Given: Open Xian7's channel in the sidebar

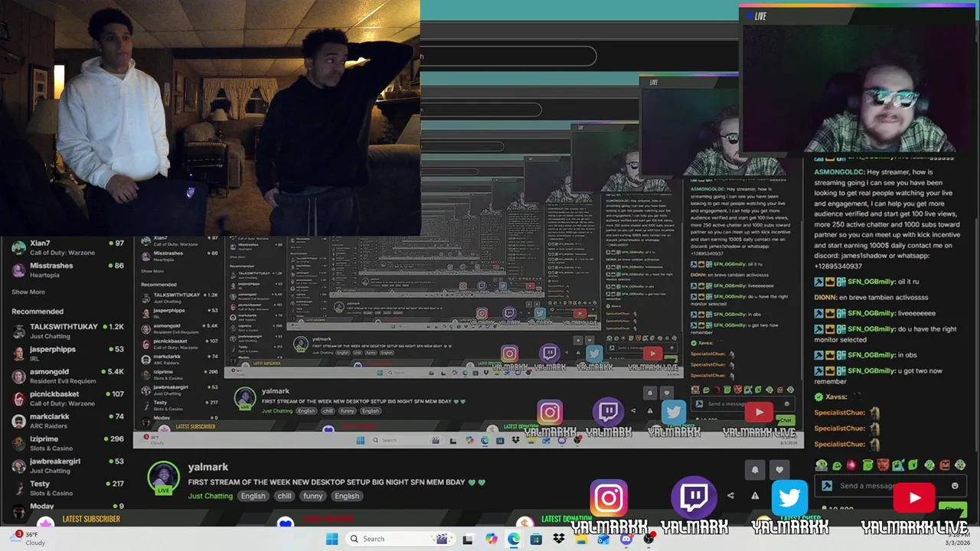Looking at the screenshot, I should [67, 247].
